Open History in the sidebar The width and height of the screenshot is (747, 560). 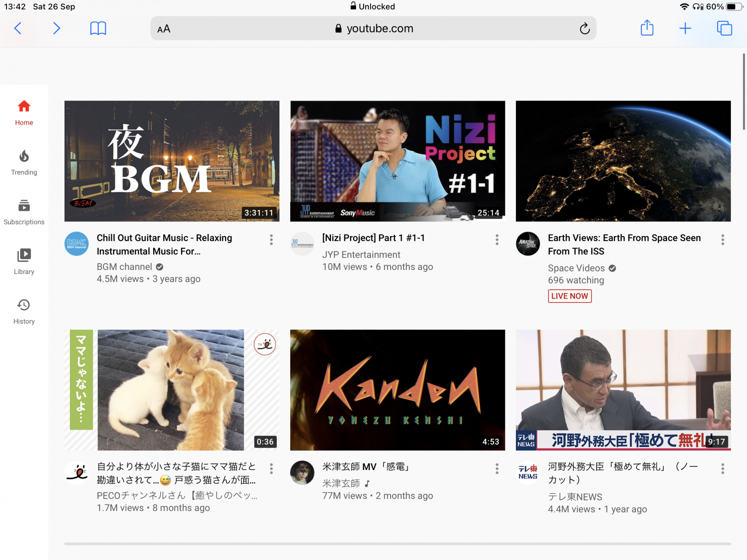pyautogui.click(x=24, y=311)
